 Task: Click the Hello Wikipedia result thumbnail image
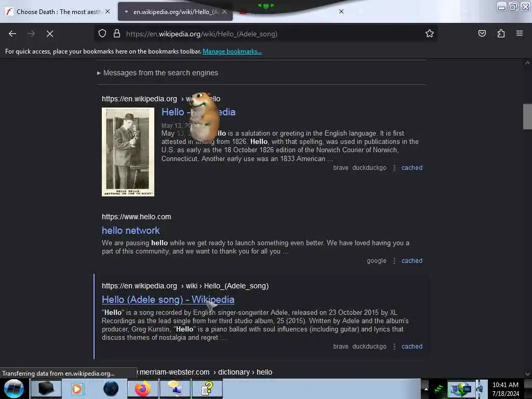[128, 152]
